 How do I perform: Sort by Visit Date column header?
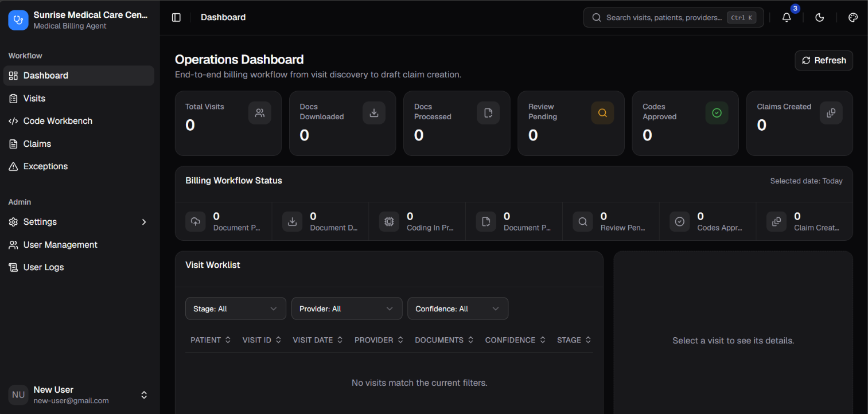click(318, 340)
